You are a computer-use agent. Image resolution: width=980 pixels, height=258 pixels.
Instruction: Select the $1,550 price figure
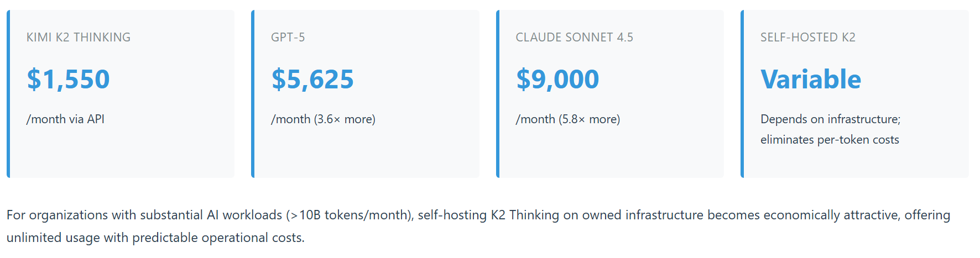tap(69, 80)
